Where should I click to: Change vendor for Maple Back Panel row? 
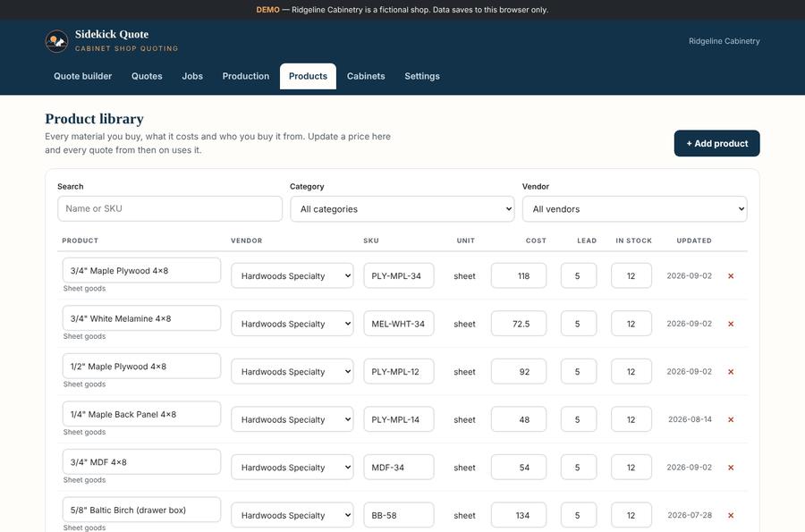click(x=292, y=419)
